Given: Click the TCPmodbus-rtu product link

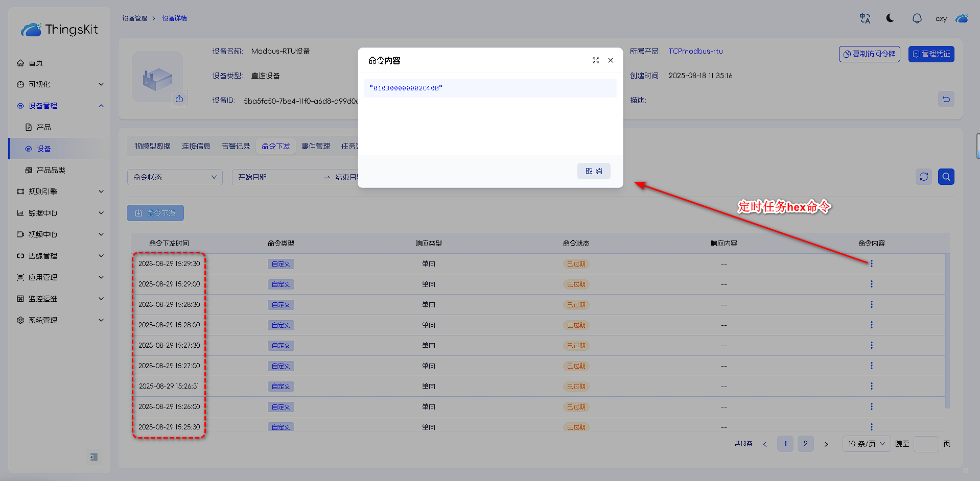Looking at the screenshot, I should (x=695, y=51).
